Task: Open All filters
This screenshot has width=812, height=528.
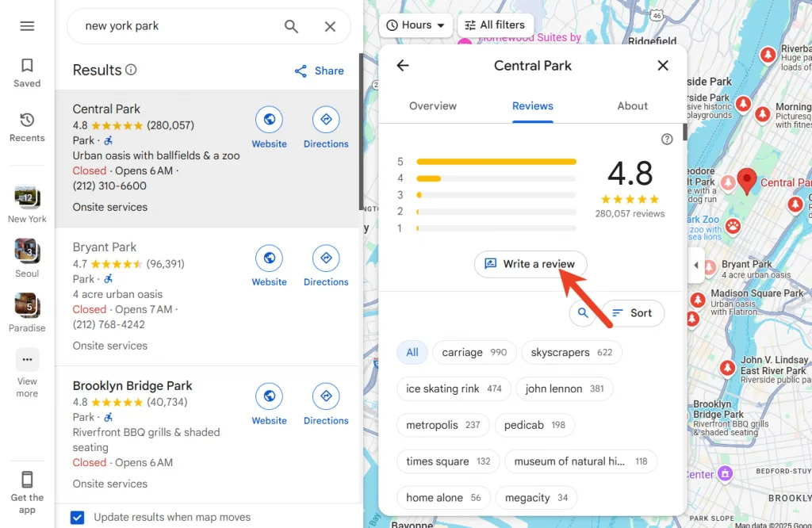Action: tap(495, 25)
